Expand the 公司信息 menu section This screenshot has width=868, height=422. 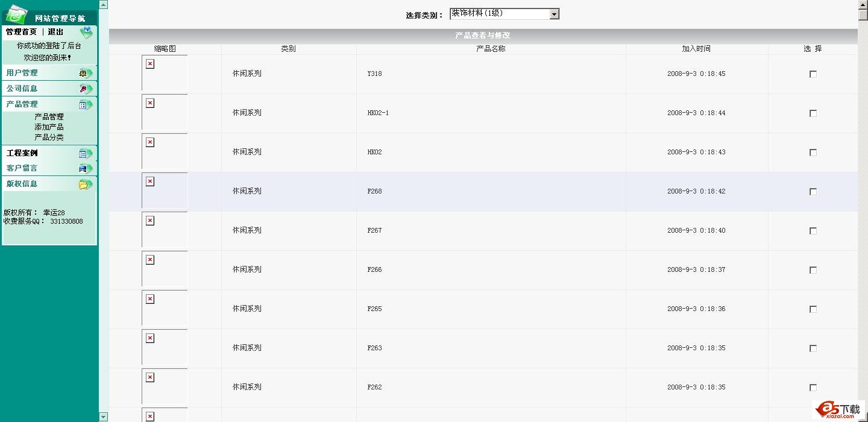point(49,89)
